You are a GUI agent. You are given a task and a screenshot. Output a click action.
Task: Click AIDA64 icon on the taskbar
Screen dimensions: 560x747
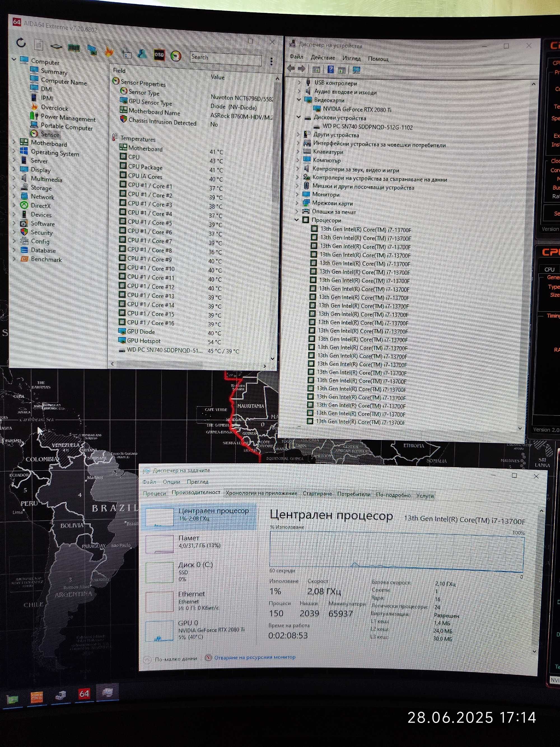[x=84, y=694]
